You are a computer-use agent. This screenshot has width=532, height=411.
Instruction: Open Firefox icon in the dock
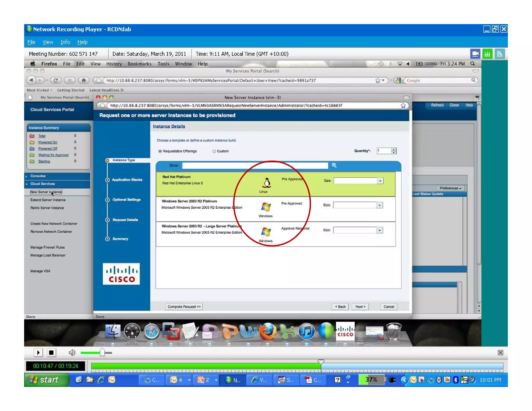click(x=268, y=332)
